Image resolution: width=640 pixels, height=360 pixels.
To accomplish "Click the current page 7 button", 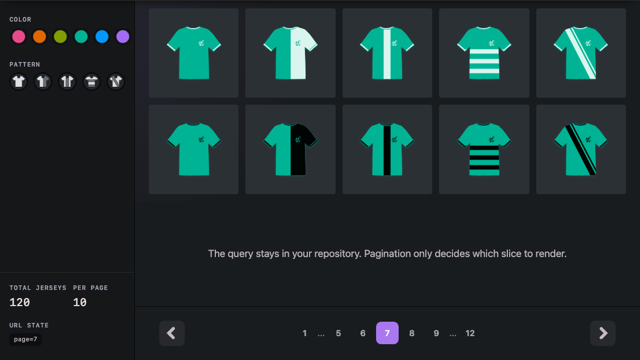I will click(387, 333).
